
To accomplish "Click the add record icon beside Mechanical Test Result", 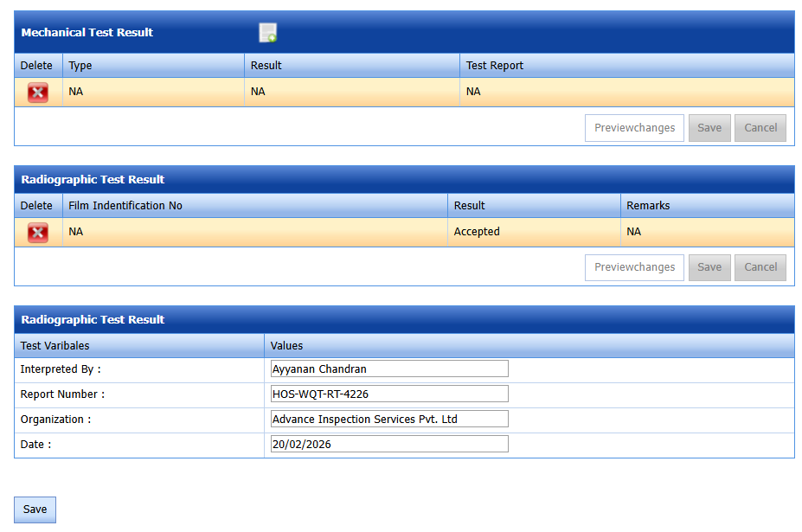I will click(268, 33).
